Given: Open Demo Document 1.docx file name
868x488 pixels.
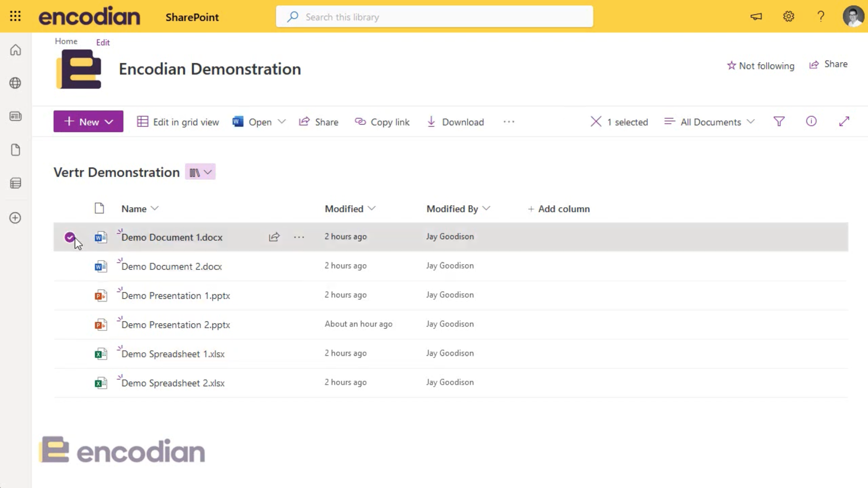Looking at the screenshot, I should point(172,237).
